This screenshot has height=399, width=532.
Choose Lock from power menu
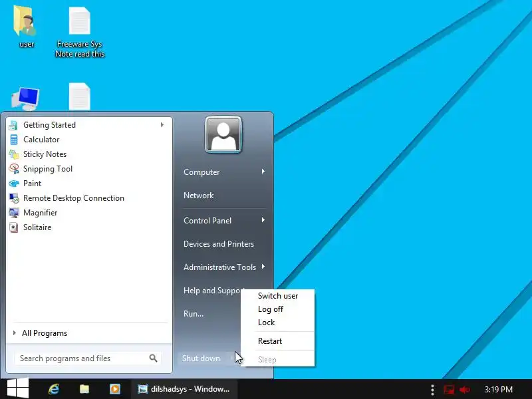tap(278, 323)
